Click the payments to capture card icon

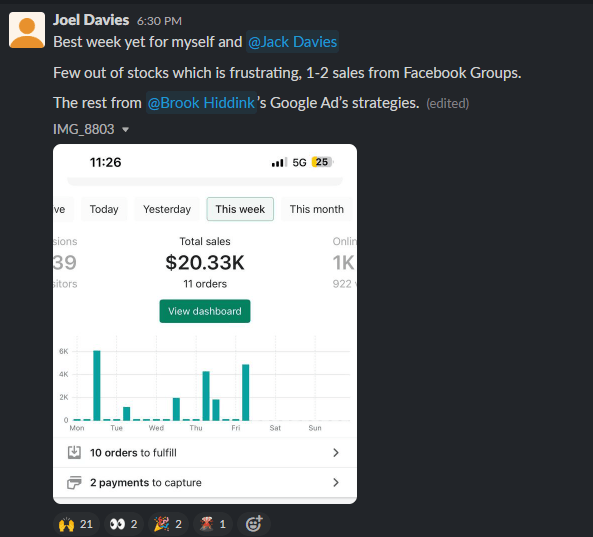[x=74, y=483]
